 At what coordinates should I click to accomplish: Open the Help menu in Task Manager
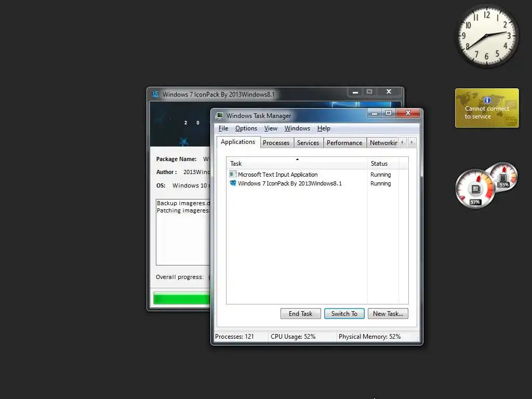click(x=324, y=128)
